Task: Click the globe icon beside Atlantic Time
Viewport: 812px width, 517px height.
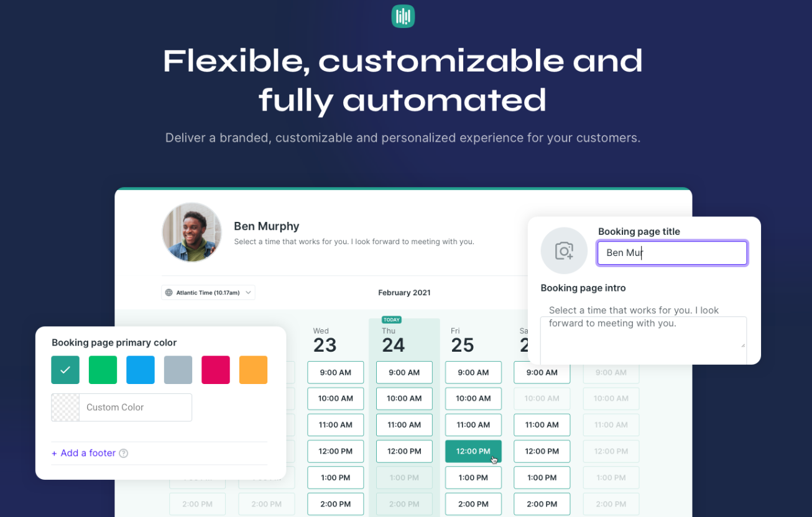Action: click(169, 293)
